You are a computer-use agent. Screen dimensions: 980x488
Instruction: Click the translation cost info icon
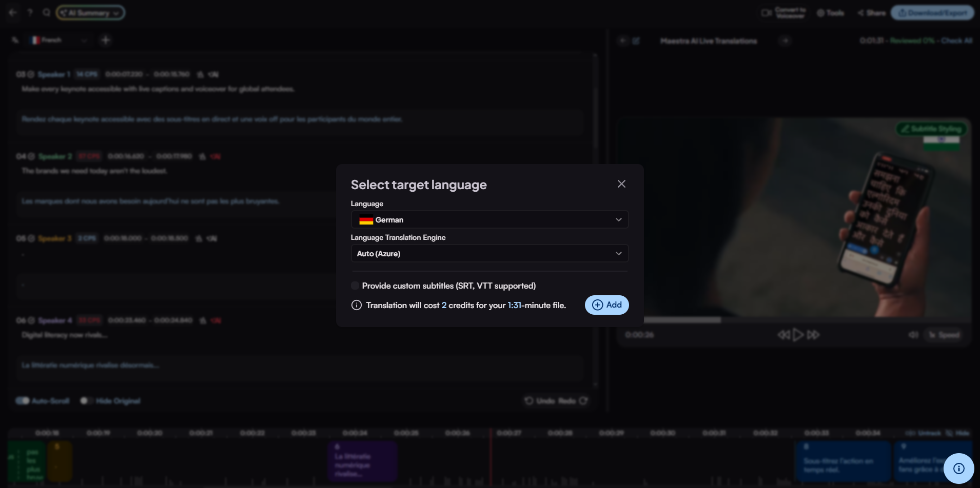[x=357, y=306]
